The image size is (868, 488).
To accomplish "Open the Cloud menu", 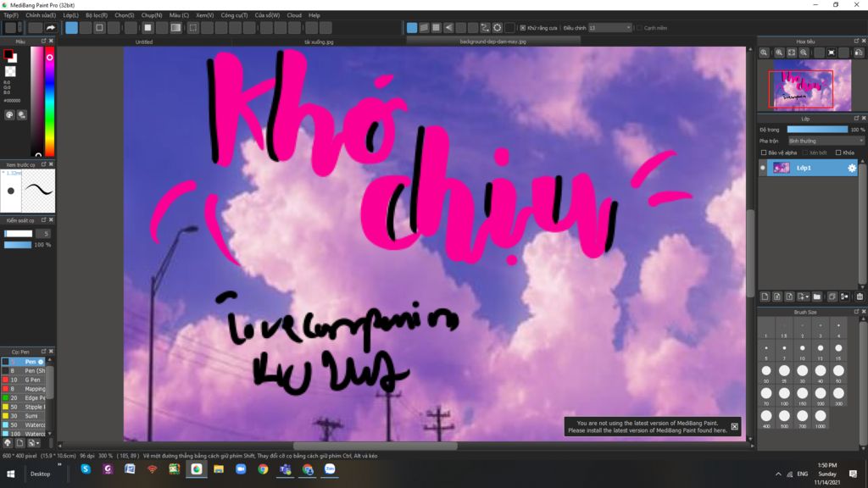I will [294, 15].
